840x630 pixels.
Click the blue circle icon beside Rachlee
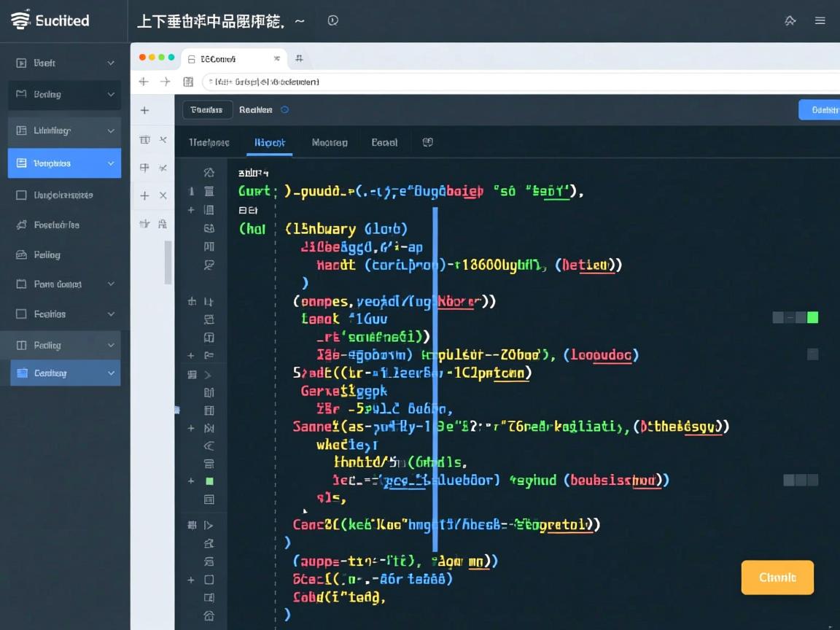click(x=285, y=110)
